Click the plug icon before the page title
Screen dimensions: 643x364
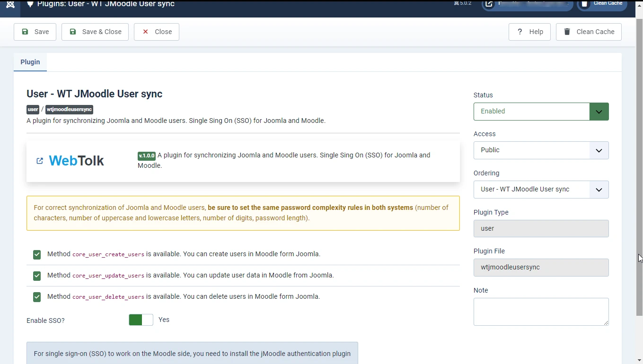click(30, 4)
